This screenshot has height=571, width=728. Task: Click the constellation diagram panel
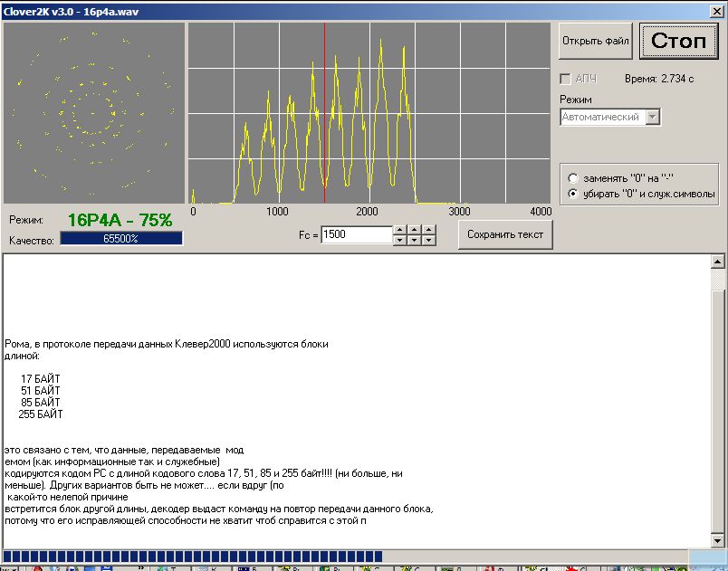click(94, 114)
